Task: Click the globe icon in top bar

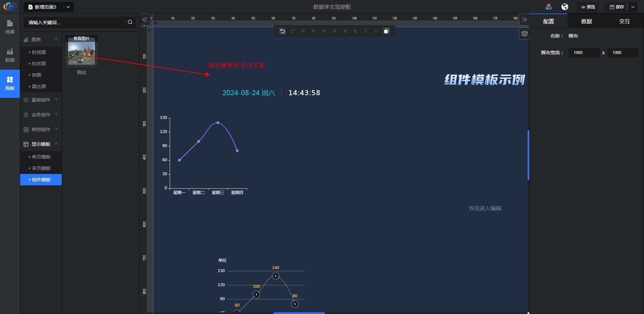Action: (565, 7)
